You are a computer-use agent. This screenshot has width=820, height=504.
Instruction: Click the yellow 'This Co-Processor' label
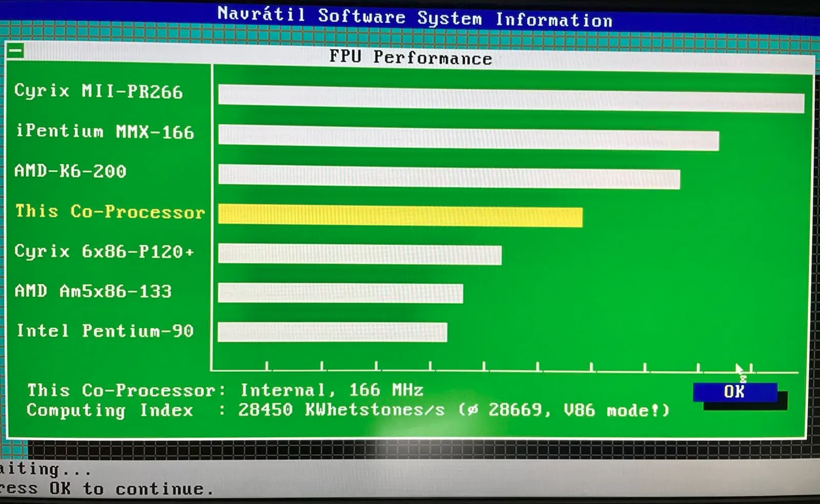pyautogui.click(x=110, y=211)
